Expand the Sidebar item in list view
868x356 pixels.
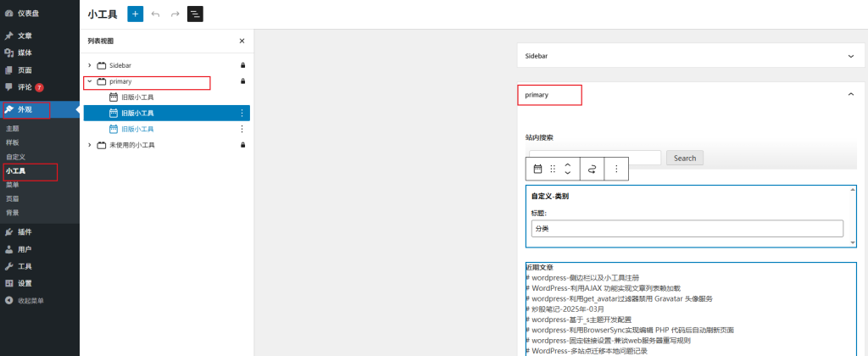tap(90, 65)
